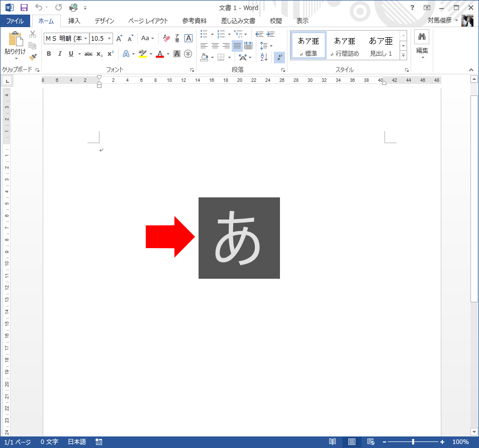The width and height of the screenshot is (479, 448).
Task: Toggle Bold formatting
Action: (x=49, y=54)
